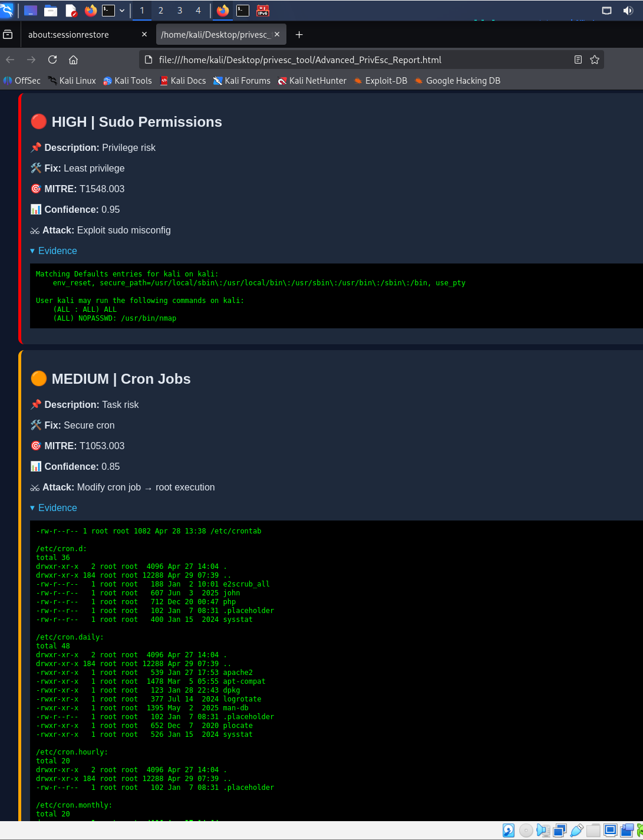
Task: Click the /etc/crontab evidence line
Action: (x=149, y=531)
